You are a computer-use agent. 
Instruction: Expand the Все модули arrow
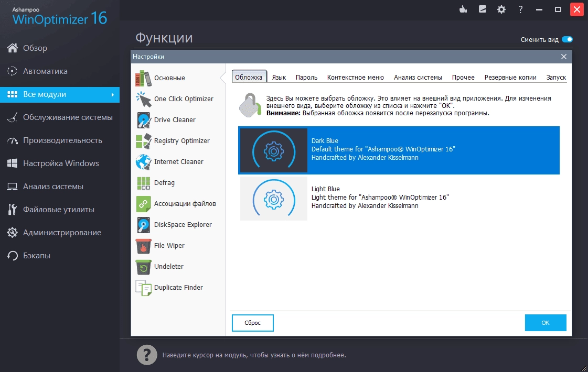pyautogui.click(x=112, y=95)
